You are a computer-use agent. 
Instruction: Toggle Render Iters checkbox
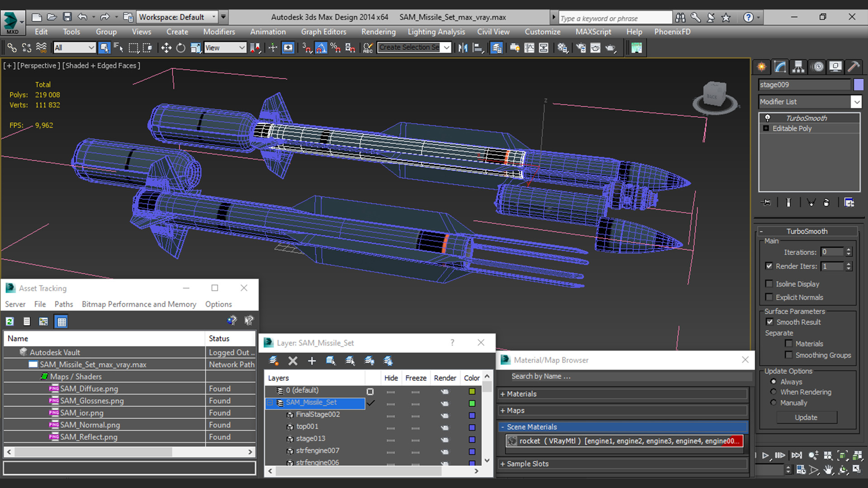tap(769, 266)
